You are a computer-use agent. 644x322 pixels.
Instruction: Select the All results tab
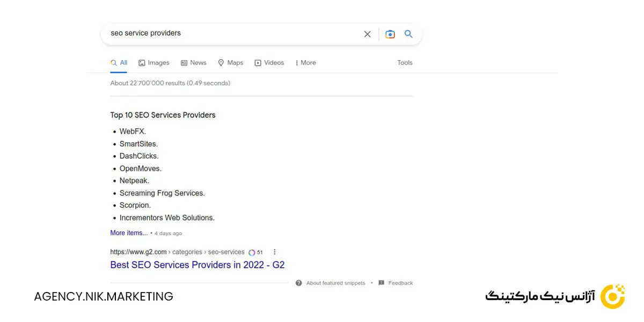point(119,63)
